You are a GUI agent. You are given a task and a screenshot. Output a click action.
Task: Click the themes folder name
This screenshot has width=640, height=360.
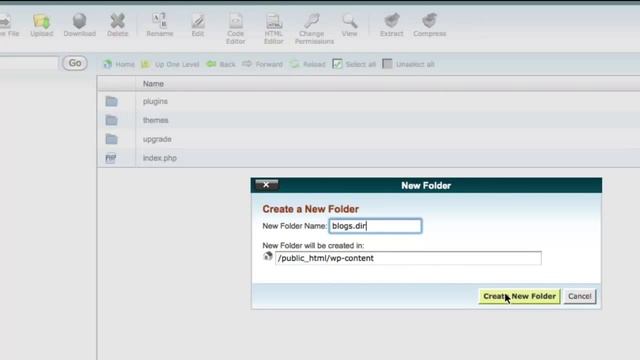156,120
